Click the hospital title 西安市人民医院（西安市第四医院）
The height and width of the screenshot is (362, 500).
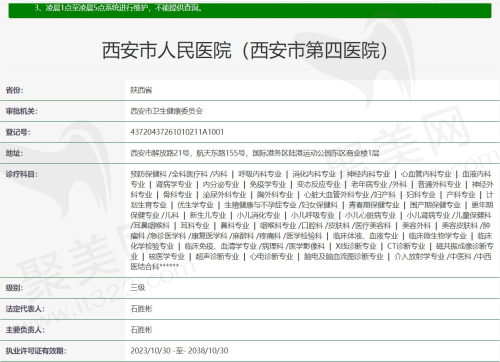(x=245, y=51)
